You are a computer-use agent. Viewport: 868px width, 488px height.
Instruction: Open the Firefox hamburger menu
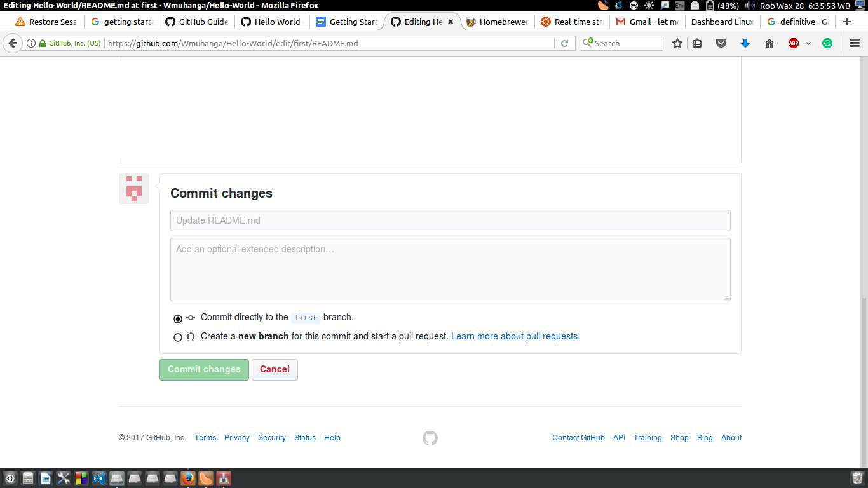[x=854, y=43]
